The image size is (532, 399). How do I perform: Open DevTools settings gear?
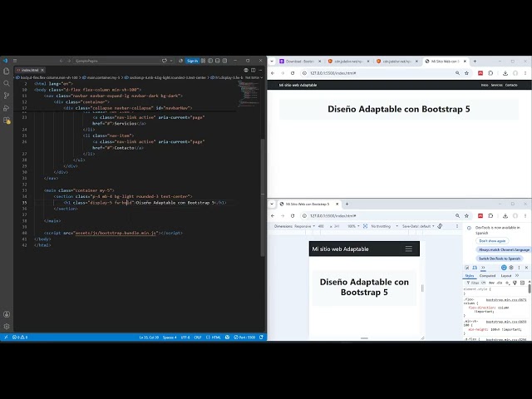pyautogui.click(x=511, y=268)
